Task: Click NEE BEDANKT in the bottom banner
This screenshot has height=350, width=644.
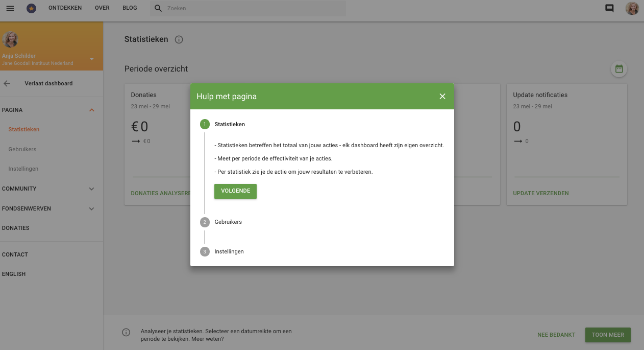Action: coord(556,335)
